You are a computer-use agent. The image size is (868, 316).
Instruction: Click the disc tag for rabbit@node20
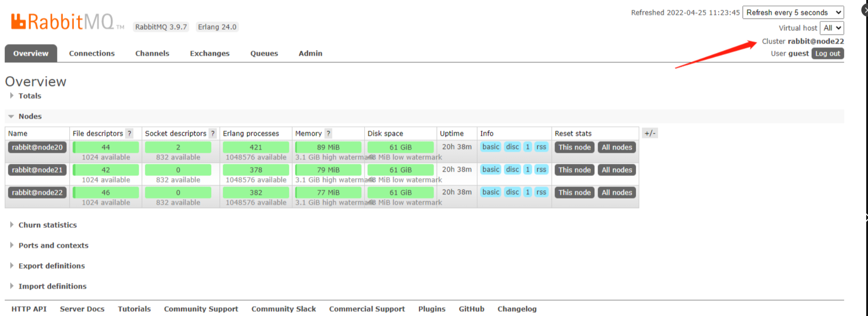point(512,147)
